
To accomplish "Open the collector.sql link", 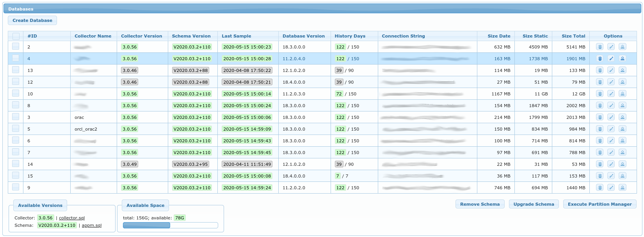I will point(72,218).
